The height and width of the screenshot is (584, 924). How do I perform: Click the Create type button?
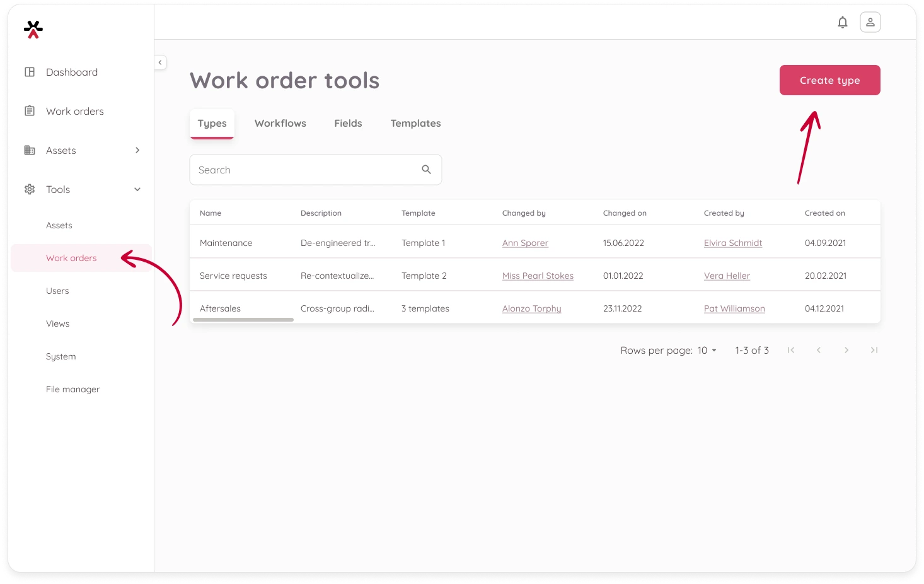coord(829,80)
